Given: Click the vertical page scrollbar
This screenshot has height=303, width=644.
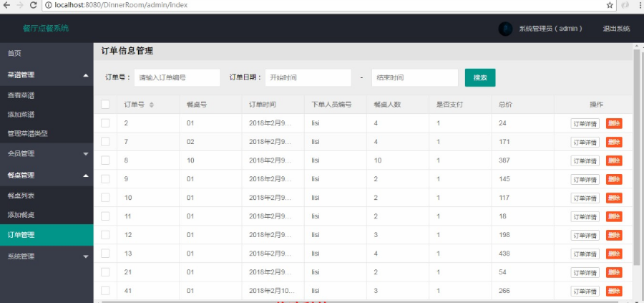Looking at the screenshot, I should pos(638,156).
